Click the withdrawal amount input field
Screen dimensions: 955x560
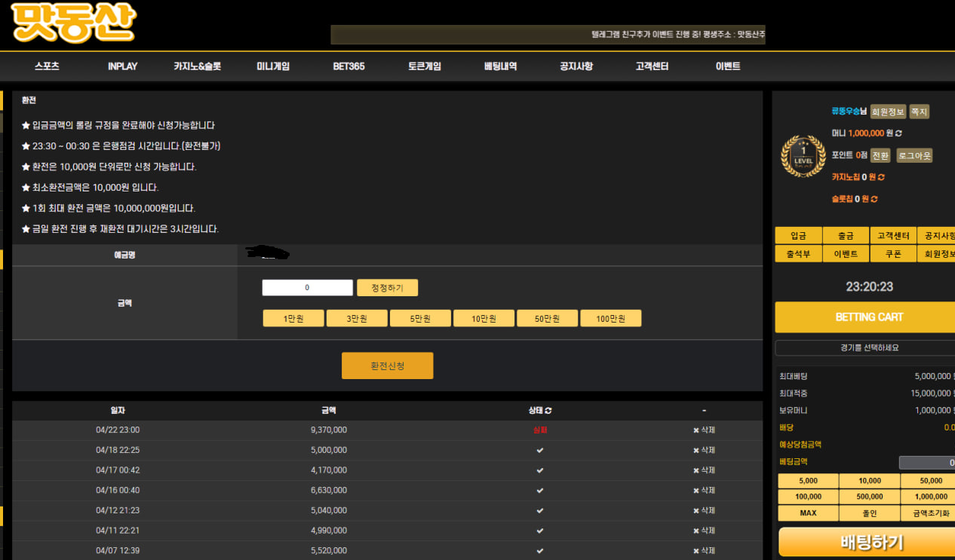pos(307,288)
